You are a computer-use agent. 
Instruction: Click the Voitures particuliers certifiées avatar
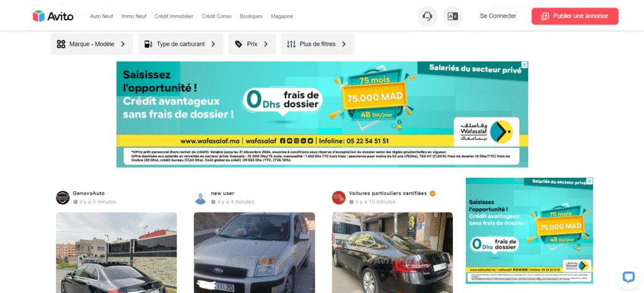pos(339,197)
